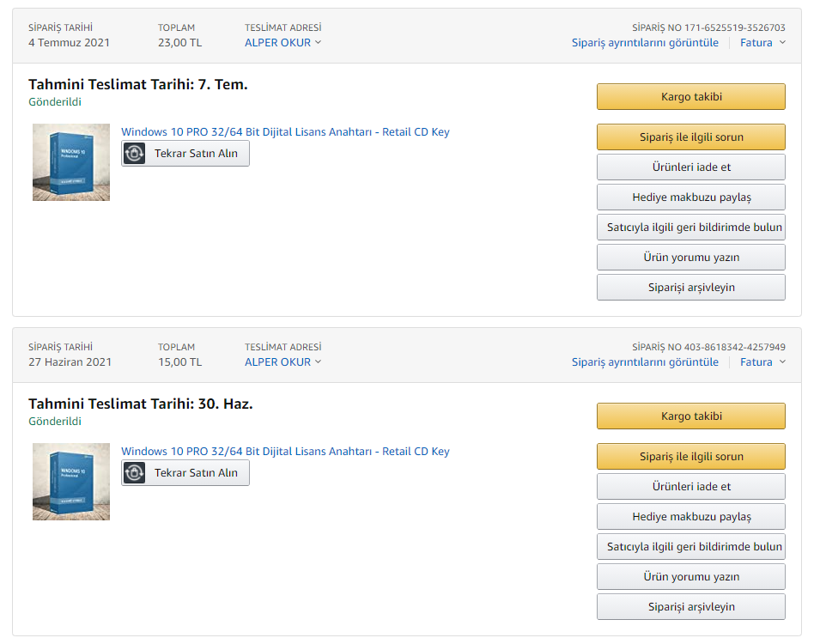Open Fatura dropdown for order 403-8618342-4257949
Image resolution: width=814 pixels, height=644 pixels.
(762, 362)
